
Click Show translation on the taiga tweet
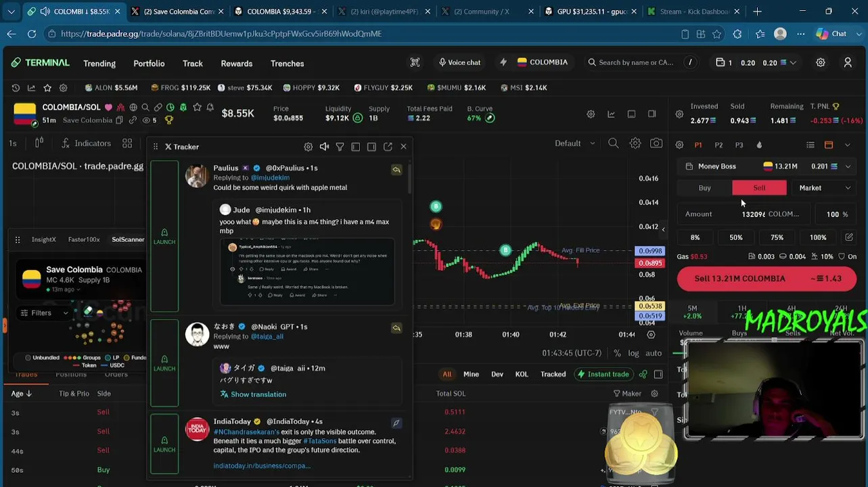(x=252, y=394)
